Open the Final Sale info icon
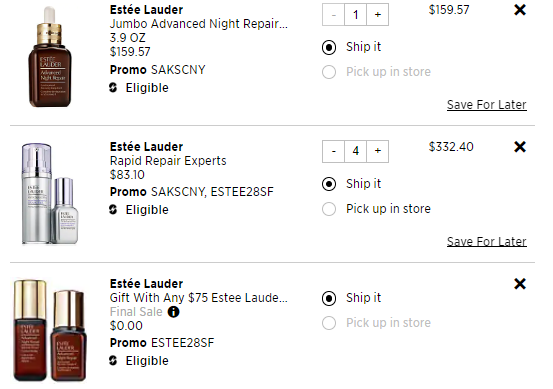 click(x=173, y=312)
